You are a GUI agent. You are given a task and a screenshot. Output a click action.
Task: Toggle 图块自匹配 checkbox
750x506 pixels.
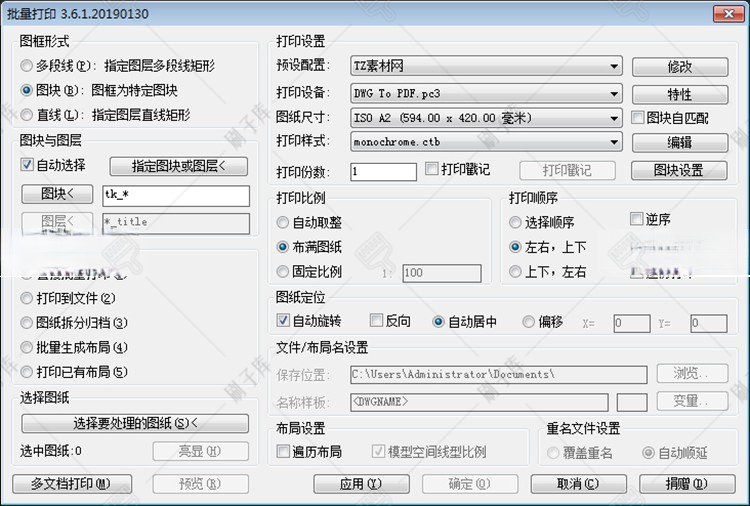click(637, 118)
